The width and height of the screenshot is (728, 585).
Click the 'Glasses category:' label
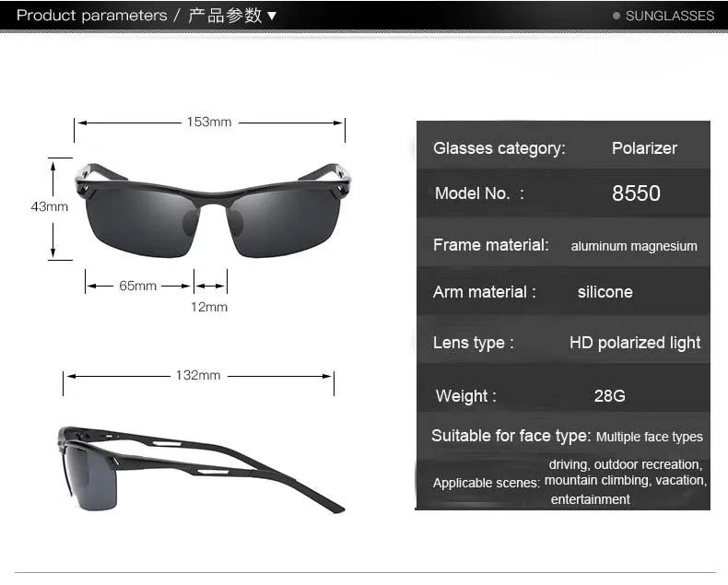(x=499, y=148)
